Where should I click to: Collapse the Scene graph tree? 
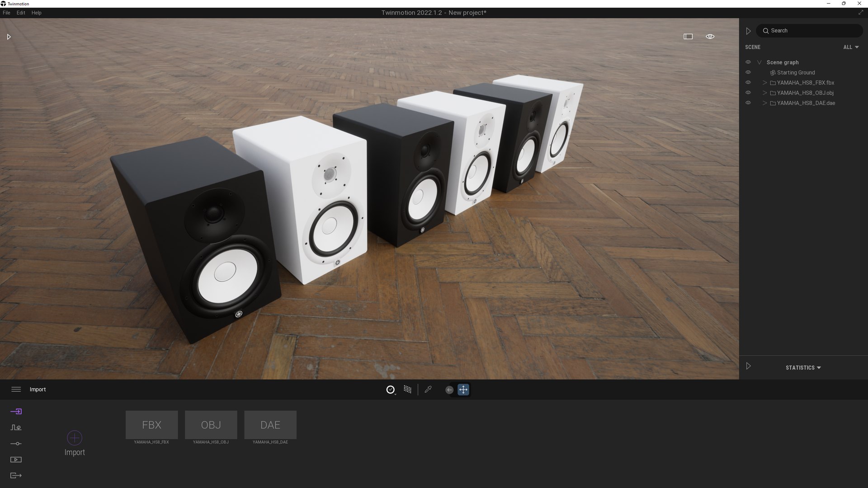coord(759,62)
